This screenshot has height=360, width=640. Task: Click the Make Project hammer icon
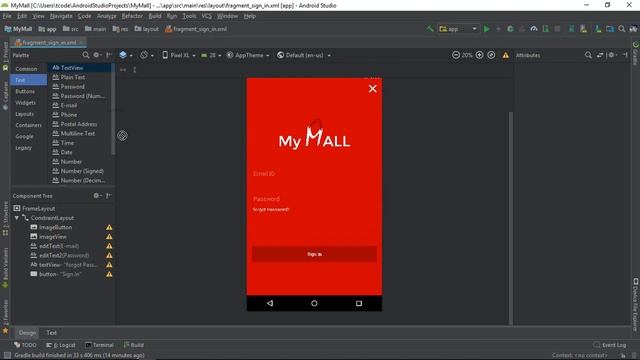pyautogui.click(x=430, y=29)
